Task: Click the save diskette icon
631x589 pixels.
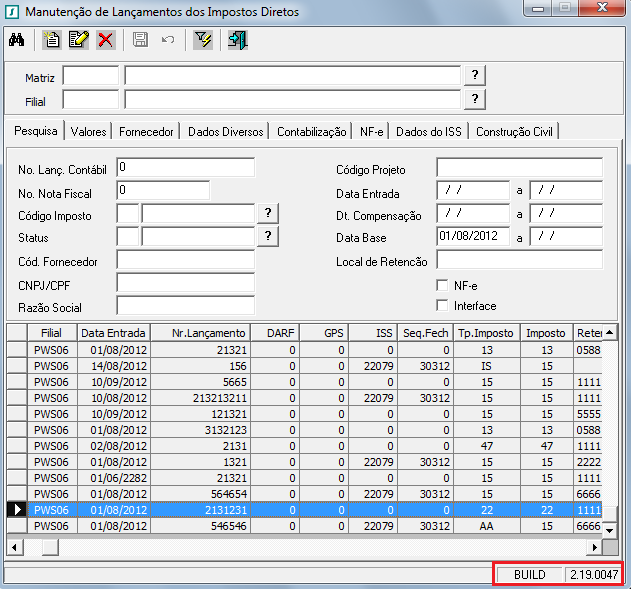Action: point(141,40)
